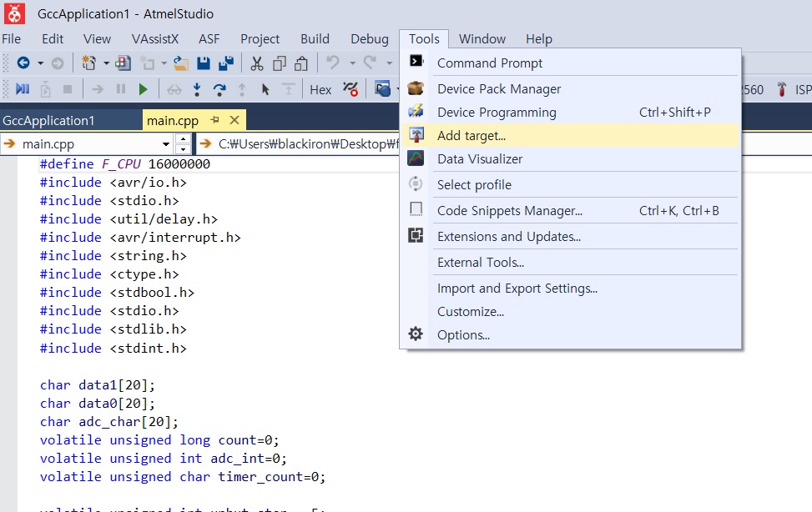
Task: Open the Undo history dropdown arrow
Action: point(352,63)
